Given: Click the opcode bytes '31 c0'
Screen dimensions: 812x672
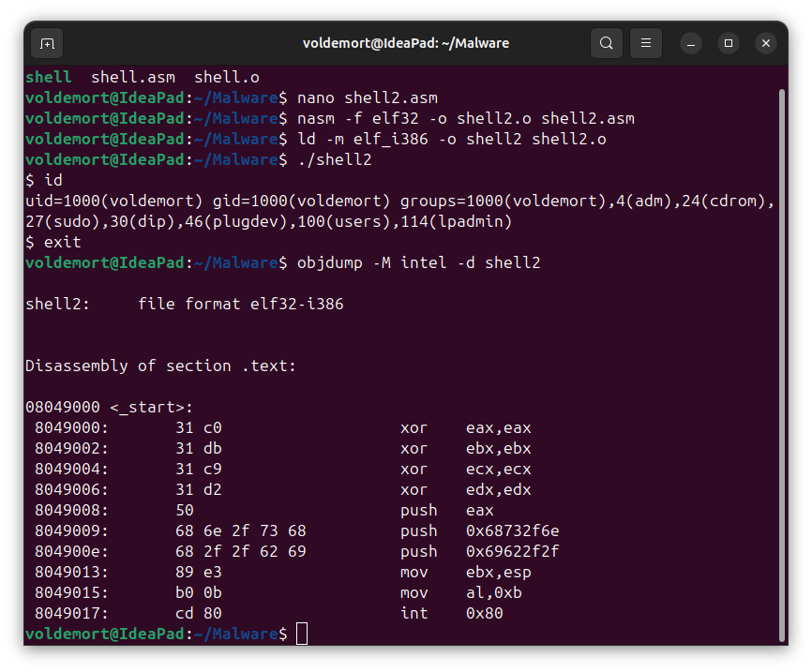Looking at the screenshot, I should click(x=199, y=428).
